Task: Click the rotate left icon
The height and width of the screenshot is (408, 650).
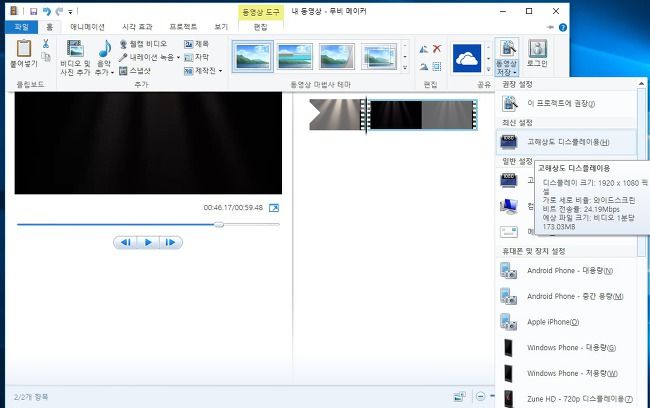Action: pos(423,49)
